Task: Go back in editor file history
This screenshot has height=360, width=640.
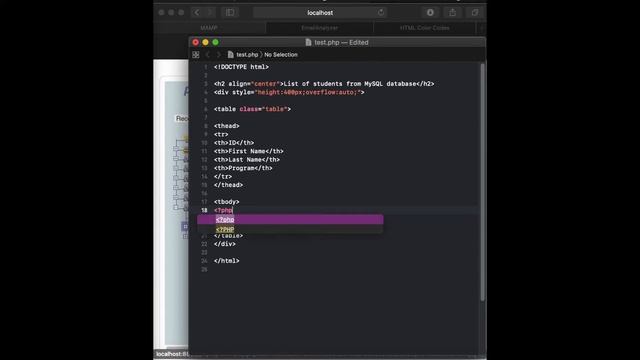Action: pyautogui.click(x=207, y=55)
